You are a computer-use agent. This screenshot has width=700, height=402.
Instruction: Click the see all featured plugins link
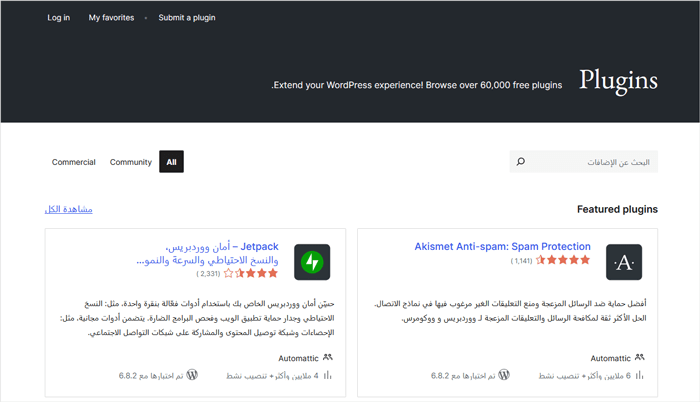click(x=68, y=209)
